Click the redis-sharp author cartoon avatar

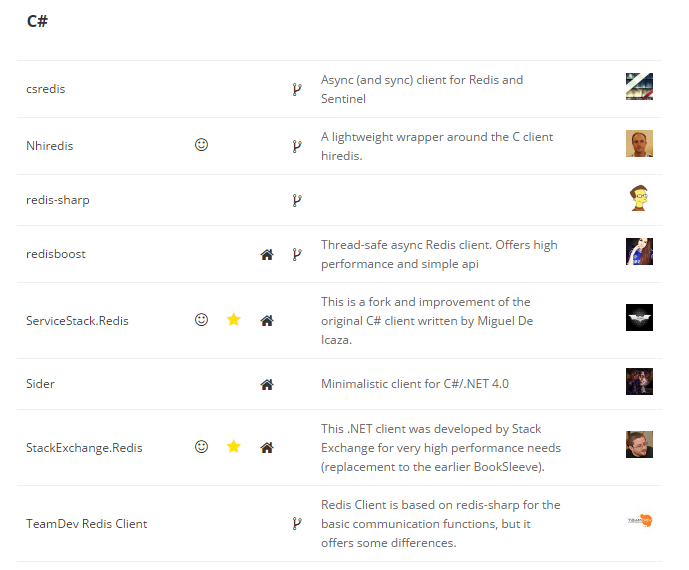[x=639, y=198]
